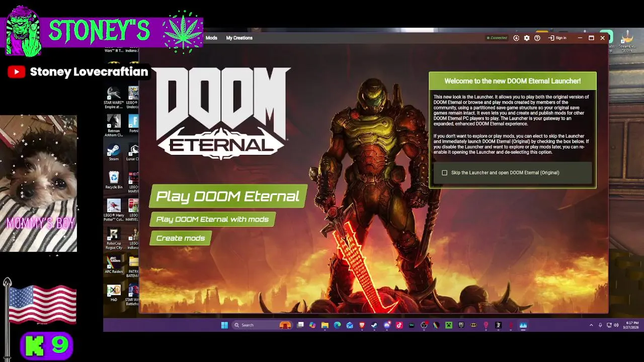Click the volume icon in system tray
Viewport: 644px width, 362px height.
click(x=616, y=325)
